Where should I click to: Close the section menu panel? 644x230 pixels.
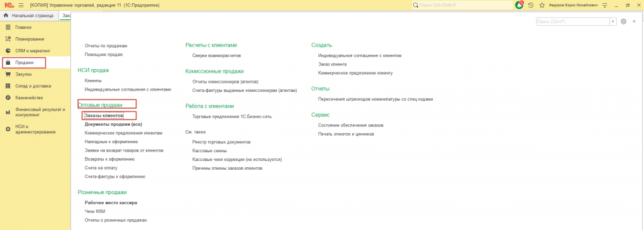click(x=634, y=21)
